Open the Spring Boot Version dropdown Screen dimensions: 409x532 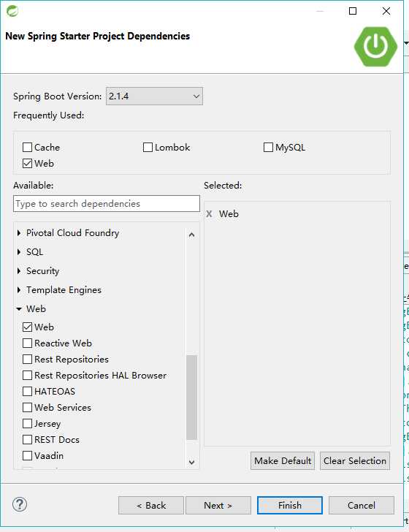[154, 96]
